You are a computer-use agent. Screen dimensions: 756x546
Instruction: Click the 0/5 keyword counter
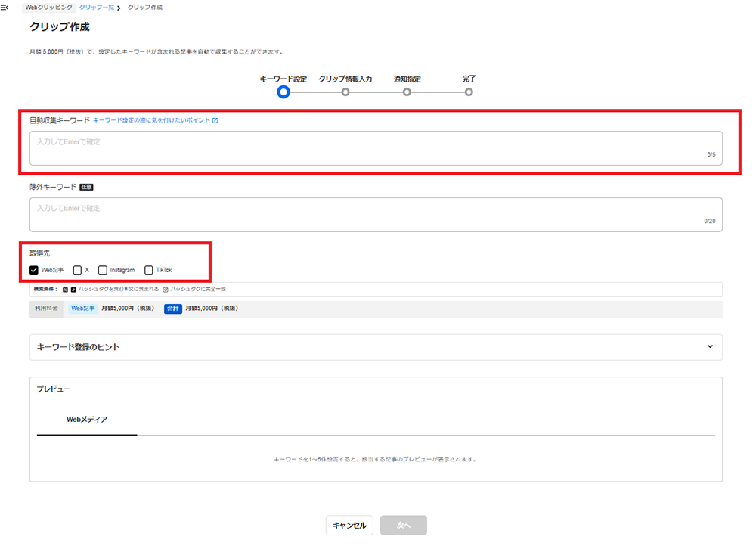click(711, 155)
